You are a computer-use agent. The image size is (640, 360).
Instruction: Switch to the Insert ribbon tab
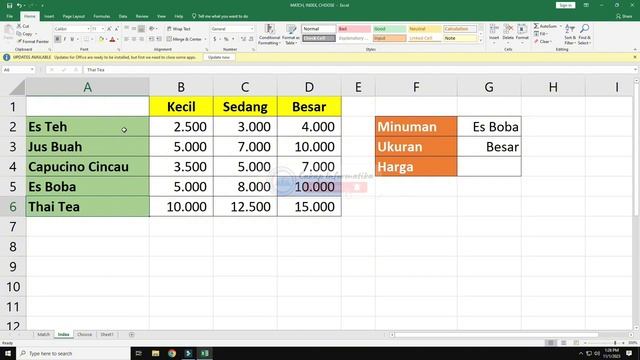(49, 16)
